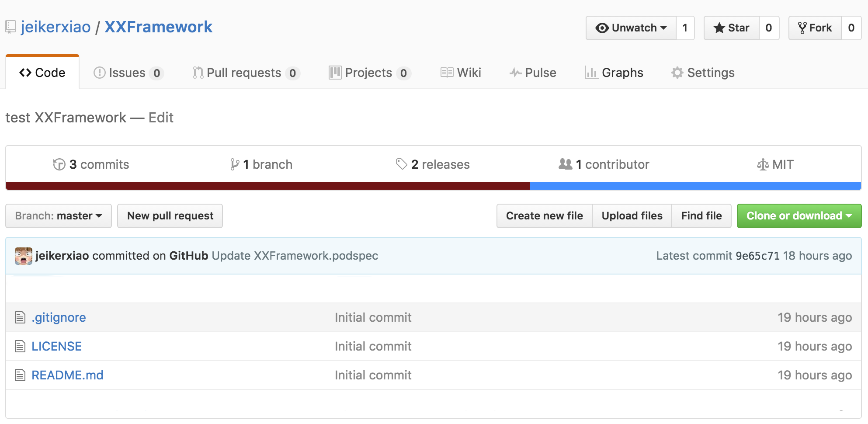
Task: Click the Fork button
Action: (815, 28)
